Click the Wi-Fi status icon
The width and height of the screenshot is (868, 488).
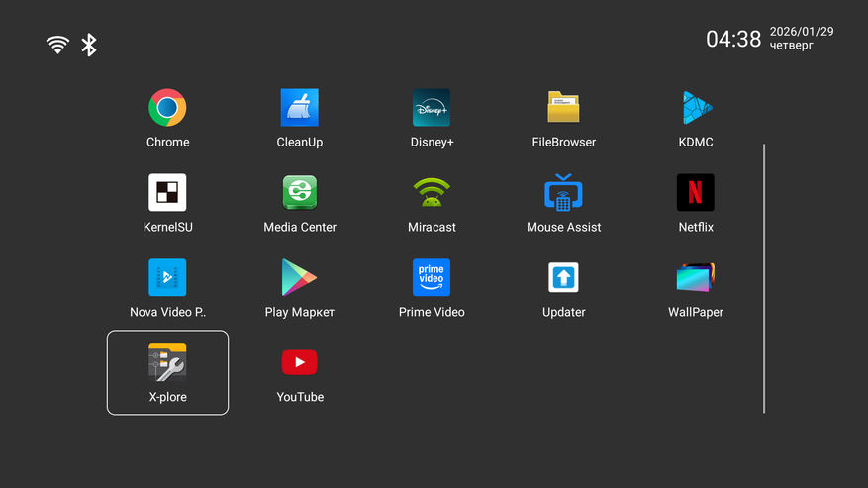57,45
